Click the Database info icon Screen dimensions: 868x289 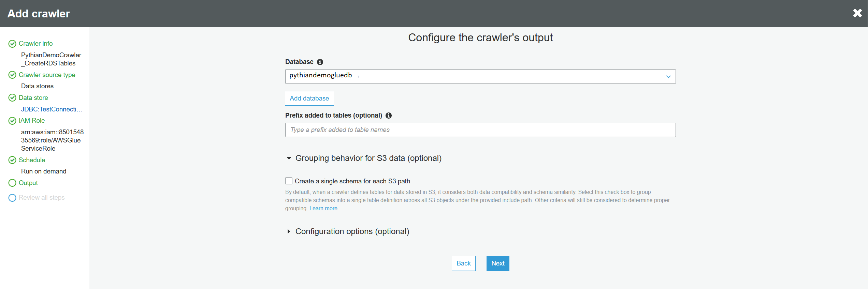[x=320, y=62]
